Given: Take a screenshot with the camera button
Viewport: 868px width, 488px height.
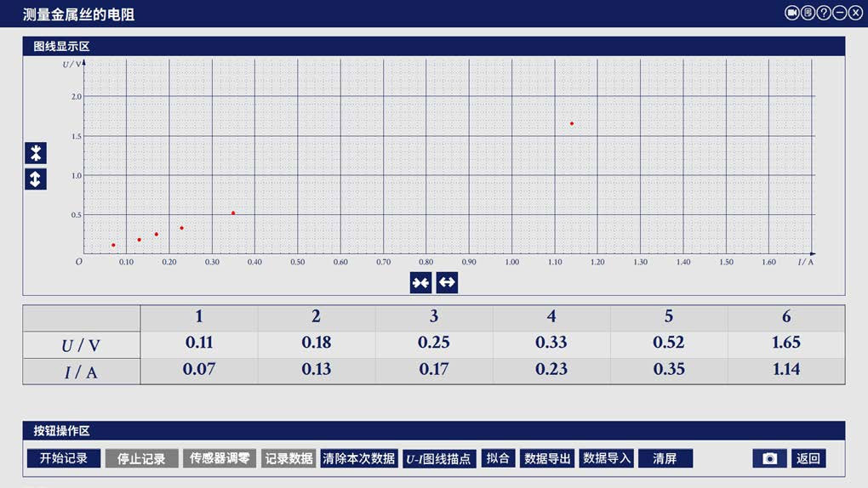Looking at the screenshot, I should [x=769, y=458].
